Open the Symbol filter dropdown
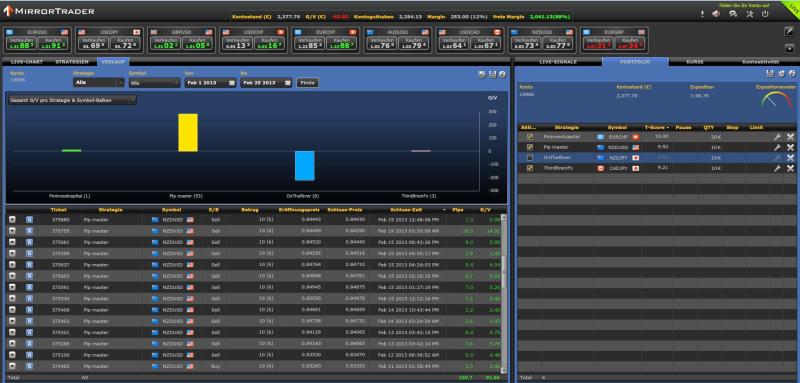Screen dimensions: 800x383 pyautogui.click(x=155, y=83)
